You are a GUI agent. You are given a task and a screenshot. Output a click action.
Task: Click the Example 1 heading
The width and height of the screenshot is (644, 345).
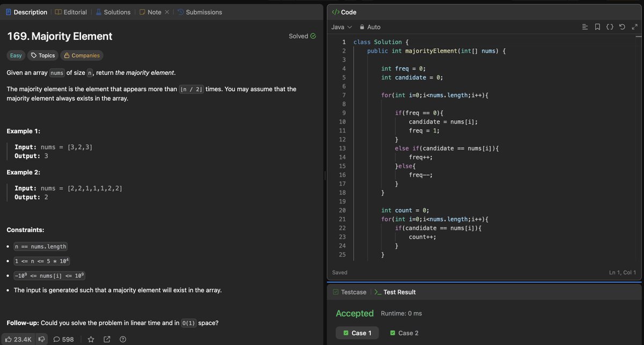pos(24,131)
